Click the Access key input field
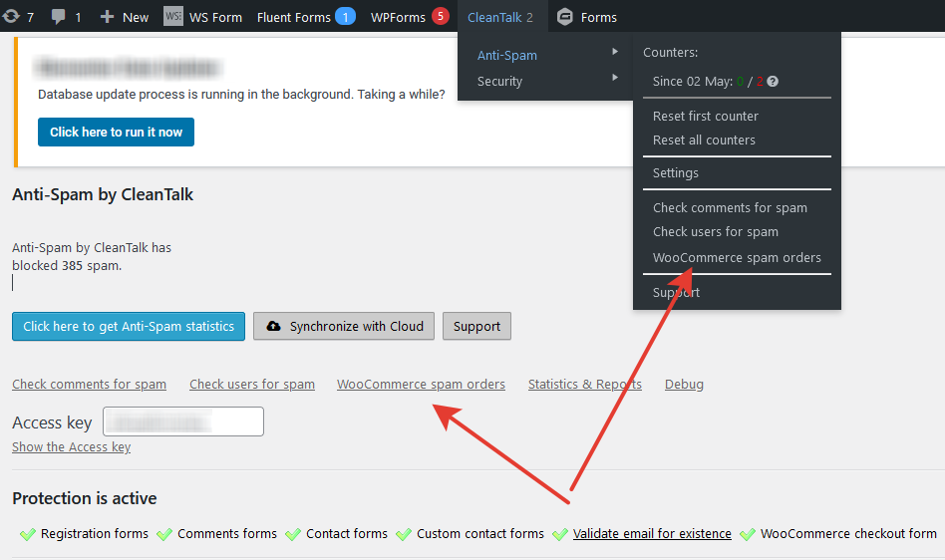 click(x=183, y=421)
